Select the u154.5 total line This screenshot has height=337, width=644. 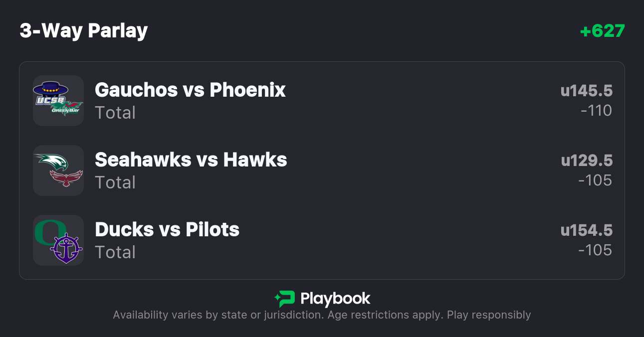[x=586, y=230]
